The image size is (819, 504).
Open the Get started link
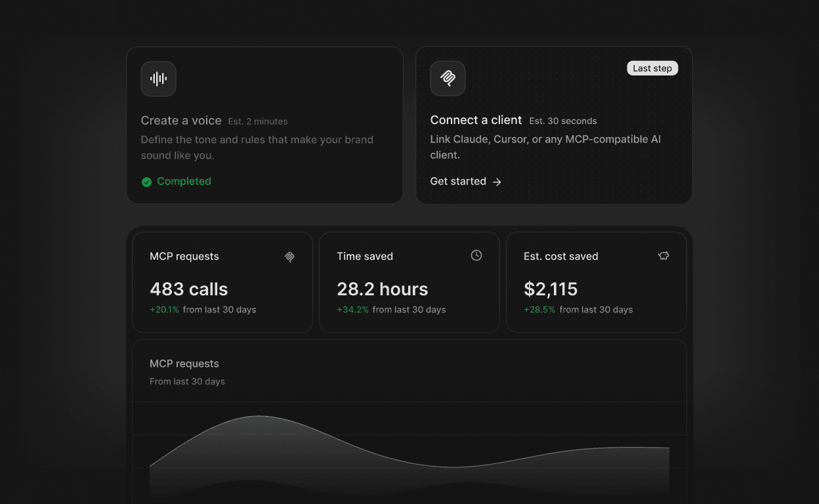point(458,181)
